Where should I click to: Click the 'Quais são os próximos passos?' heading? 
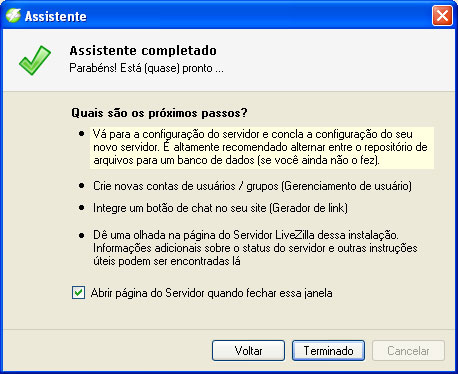[159, 113]
